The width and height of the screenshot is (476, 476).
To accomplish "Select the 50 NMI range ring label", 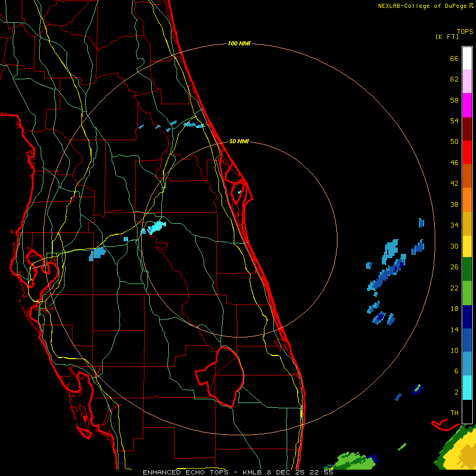I will 239,141.
